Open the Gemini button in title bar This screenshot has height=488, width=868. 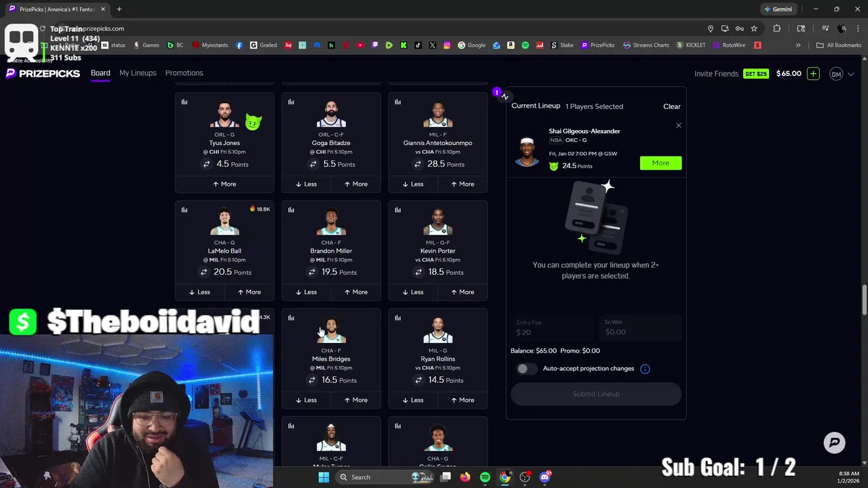(x=777, y=9)
